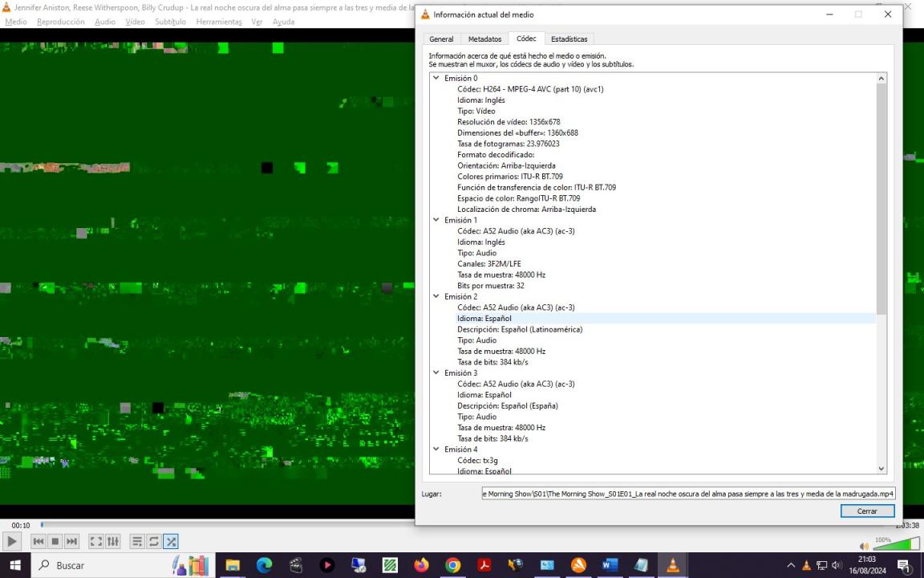Collapse the Emisión 0 tree node
The width and height of the screenshot is (924, 578).
(436, 78)
